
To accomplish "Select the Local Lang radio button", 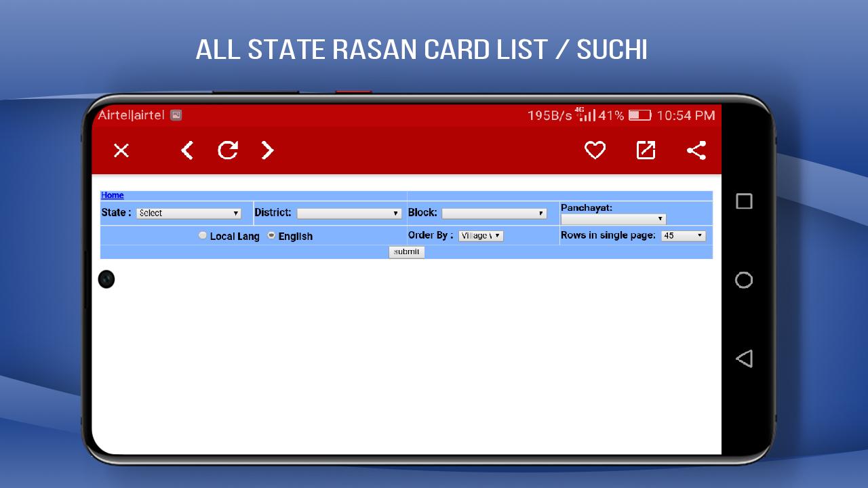I will click(202, 235).
